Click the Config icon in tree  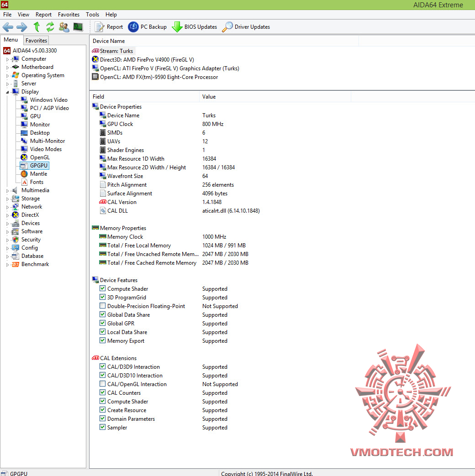[16, 248]
